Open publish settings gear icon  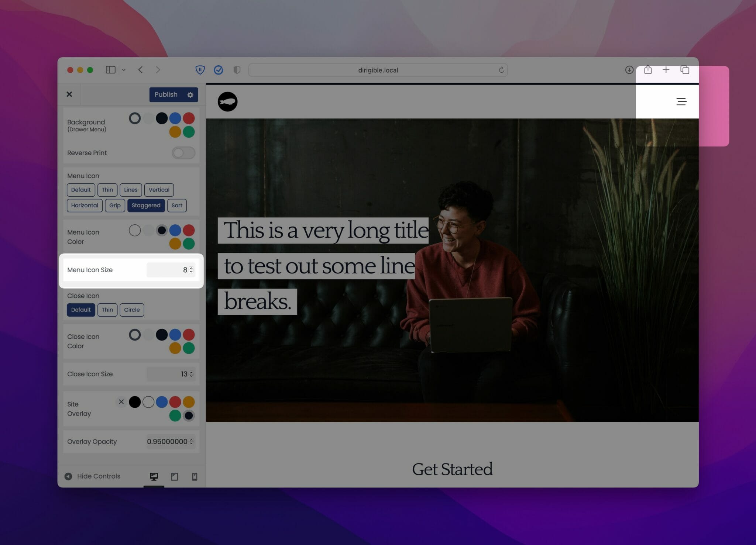[x=190, y=95]
